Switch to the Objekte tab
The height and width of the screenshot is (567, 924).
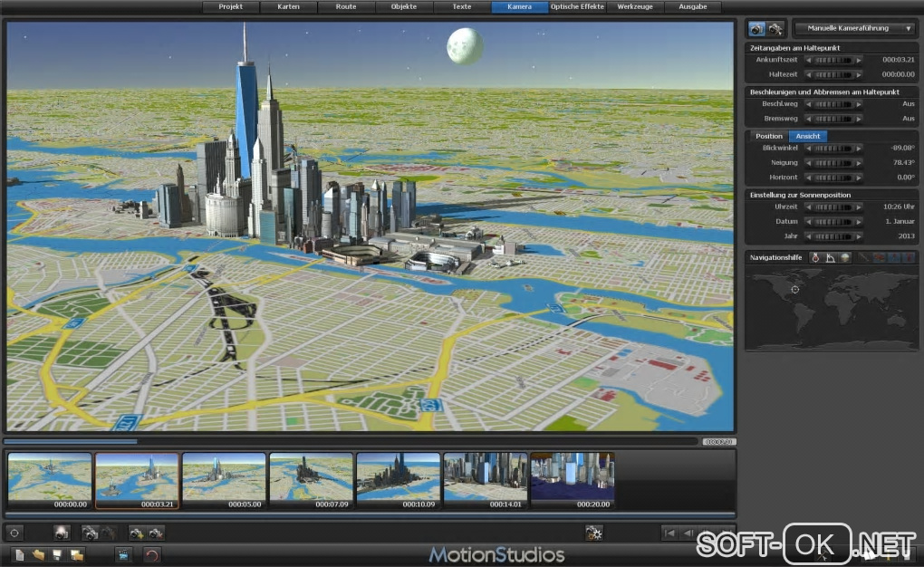point(404,6)
